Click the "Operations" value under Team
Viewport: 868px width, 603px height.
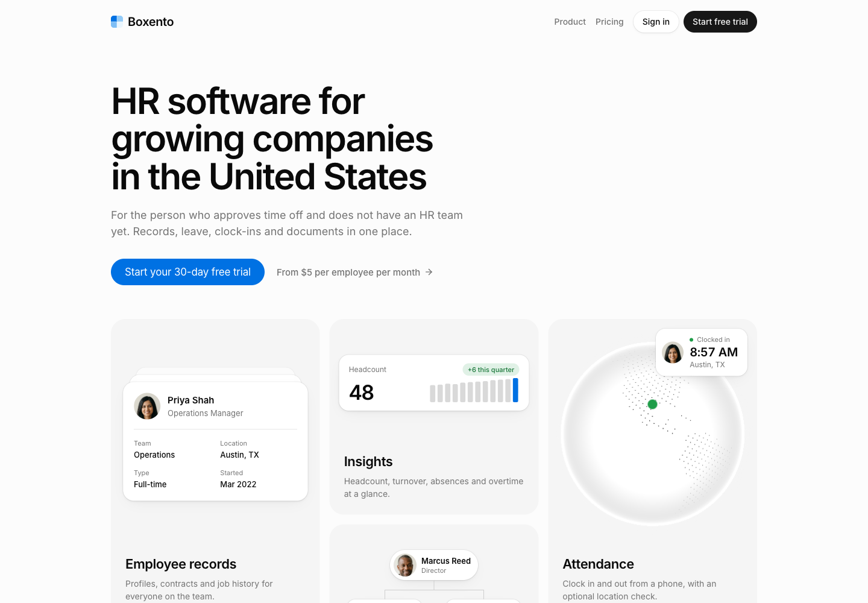point(154,455)
